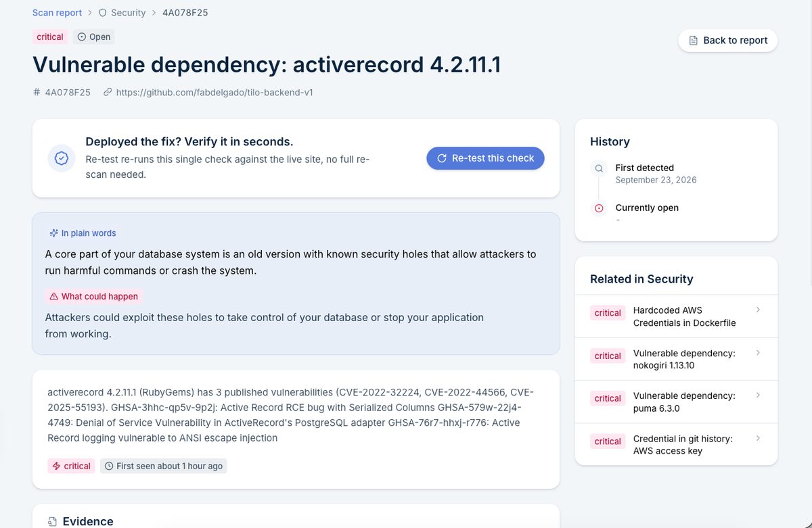Image resolution: width=812 pixels, height=528 pixels.
Task: Click the vulnerability description paragraph listing CVE-2022-32224
Action: [291, 415]
